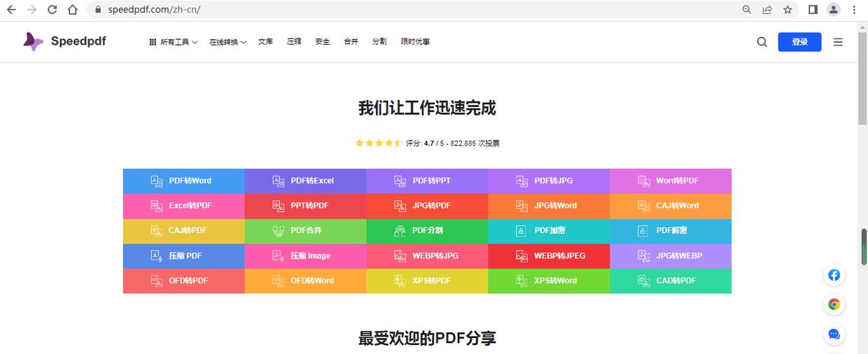This screenshot has width=868, height=354.
Task: Click the Speedpdf butterfly logo
Action: tap(33, 41)
